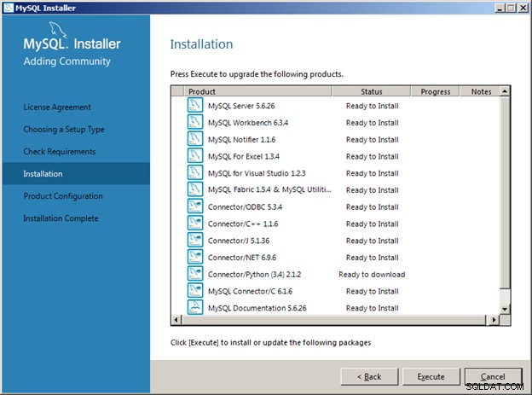The width and height of the screenshot is (532, 395).
Task: Click the MySQL Workbench 6.3.4 product icon
Action: click(x=195, y=122)
